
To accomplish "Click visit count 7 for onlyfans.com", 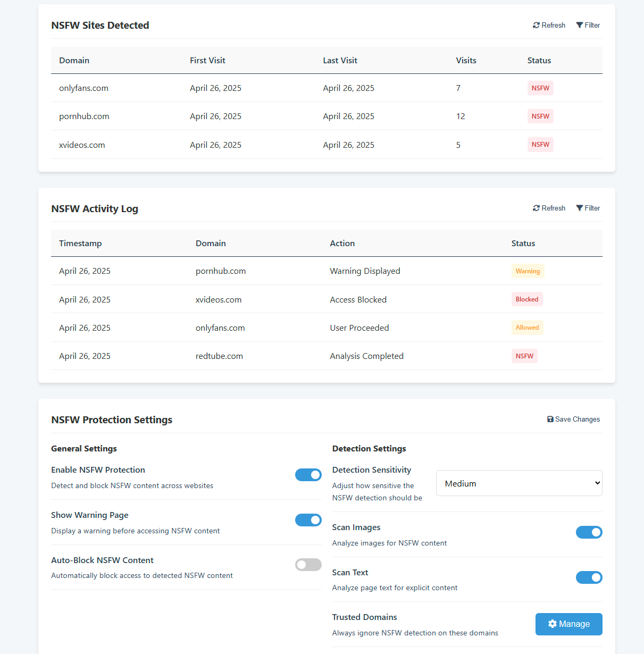I will point(458,88).
